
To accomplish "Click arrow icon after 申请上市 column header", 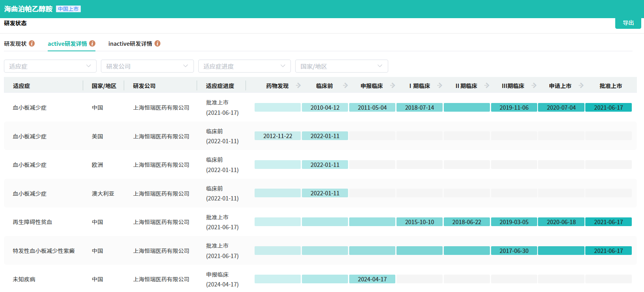I will point(581,86).
